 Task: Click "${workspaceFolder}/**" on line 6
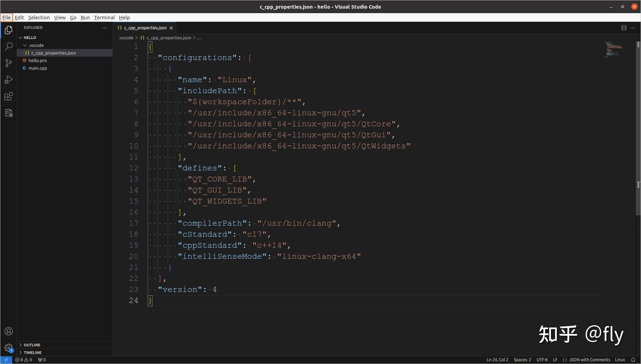coord(245,102)
